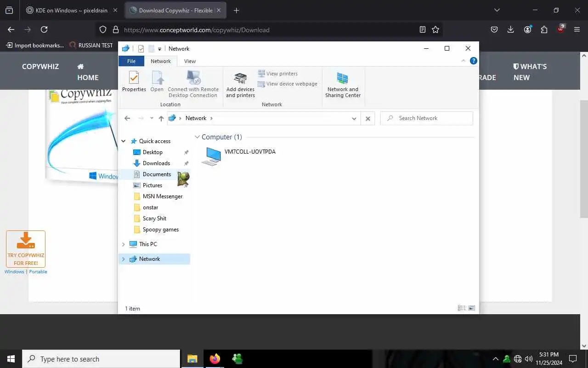Open Network and Sharing Center
Screen dimensions: 588x368
(x=343, y=85)
